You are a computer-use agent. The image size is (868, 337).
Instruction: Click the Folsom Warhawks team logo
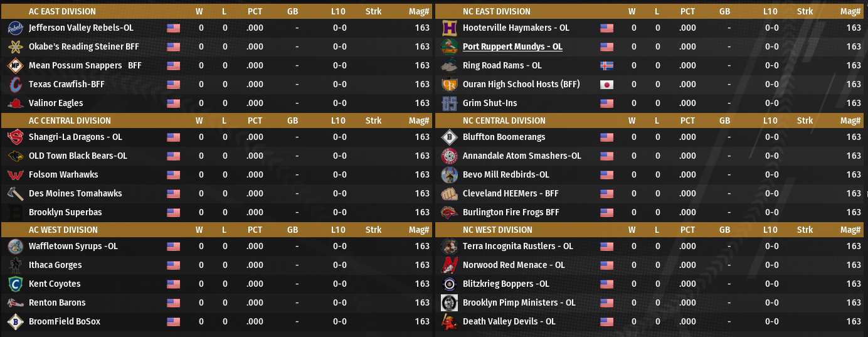[15, 175]
